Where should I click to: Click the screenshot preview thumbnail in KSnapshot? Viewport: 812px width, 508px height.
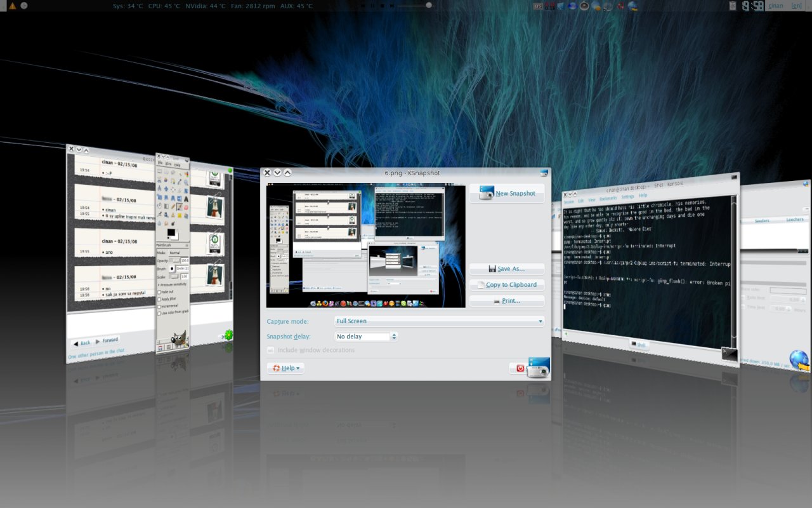pos(365,246)
